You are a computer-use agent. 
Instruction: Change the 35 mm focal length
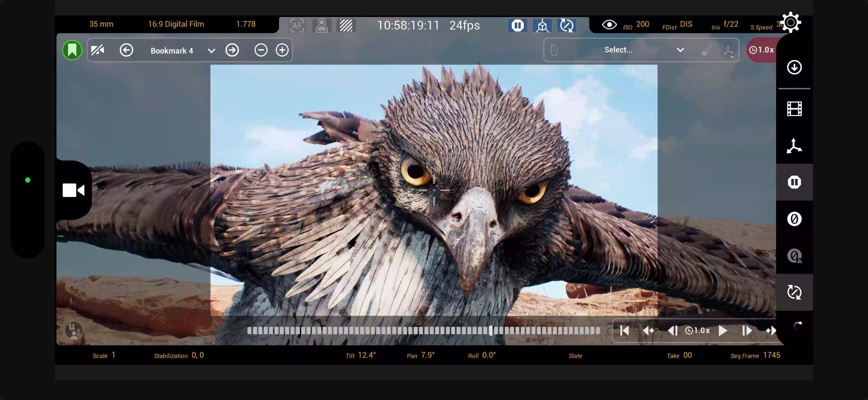[101, 24]
